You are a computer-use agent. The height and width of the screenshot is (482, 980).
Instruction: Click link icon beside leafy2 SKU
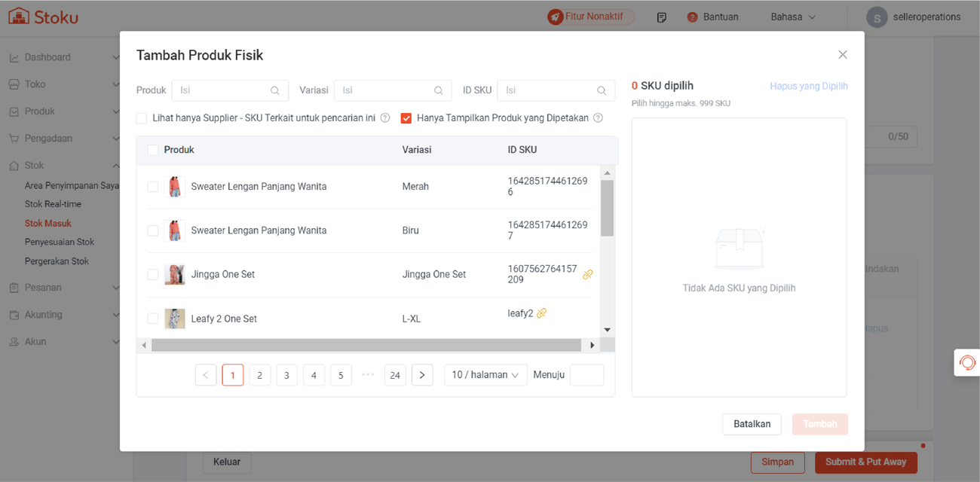541,313
